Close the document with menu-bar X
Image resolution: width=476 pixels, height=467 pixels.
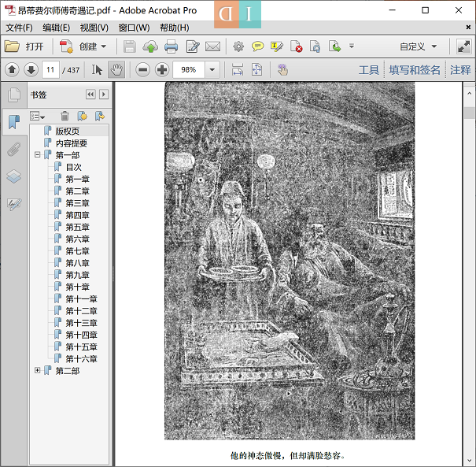[x=468, y=28]
